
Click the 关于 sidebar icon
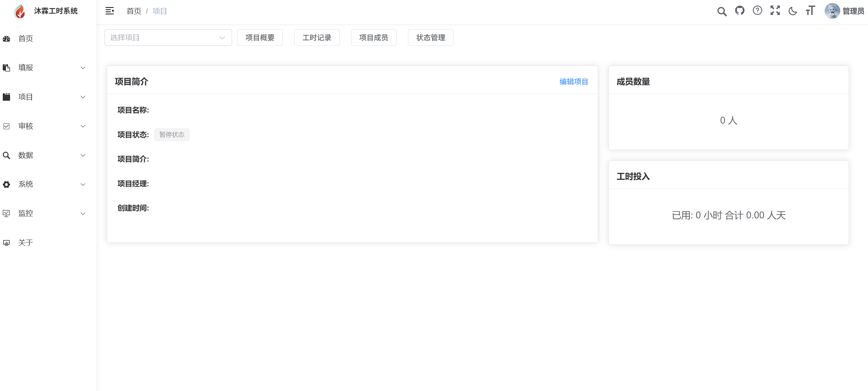tap(7, 242)
